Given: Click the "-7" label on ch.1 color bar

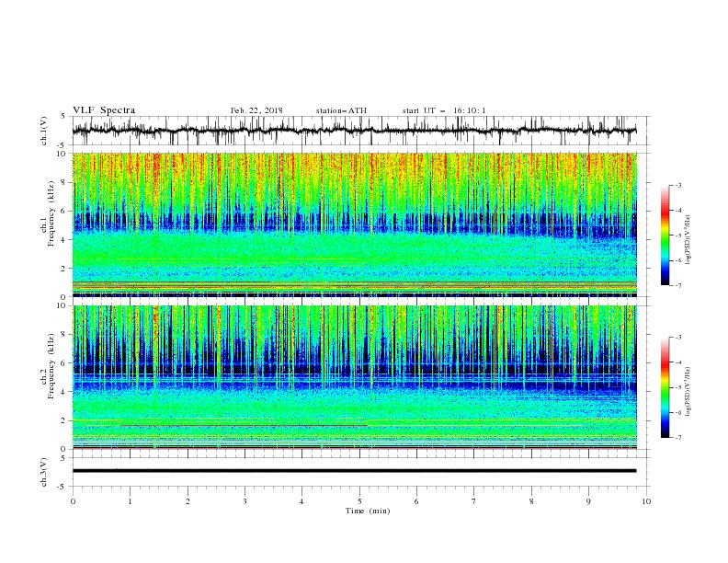Looking at the screenshot, I should [677, 285].
